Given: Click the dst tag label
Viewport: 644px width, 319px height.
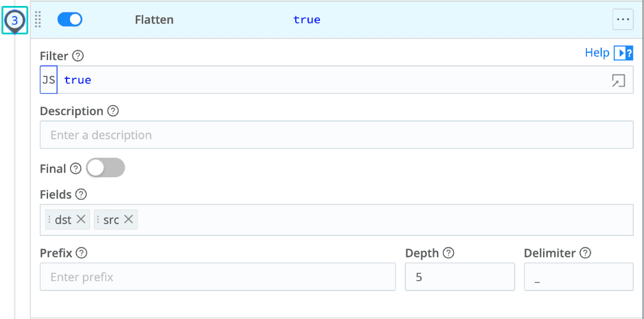Looking at the screenshot, I should click(x=64, y=220).
